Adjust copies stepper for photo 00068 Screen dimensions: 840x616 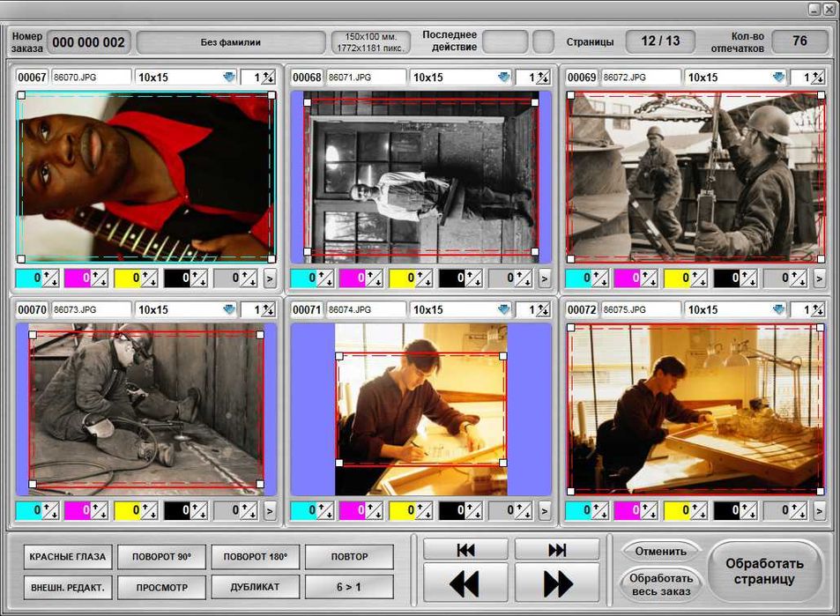544,78
